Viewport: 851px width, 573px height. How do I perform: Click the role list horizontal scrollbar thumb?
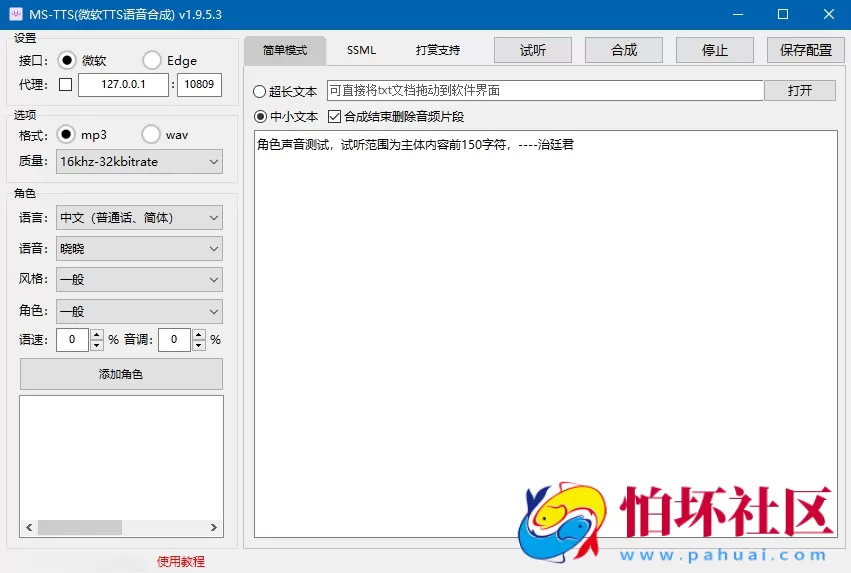coord(80,527)
